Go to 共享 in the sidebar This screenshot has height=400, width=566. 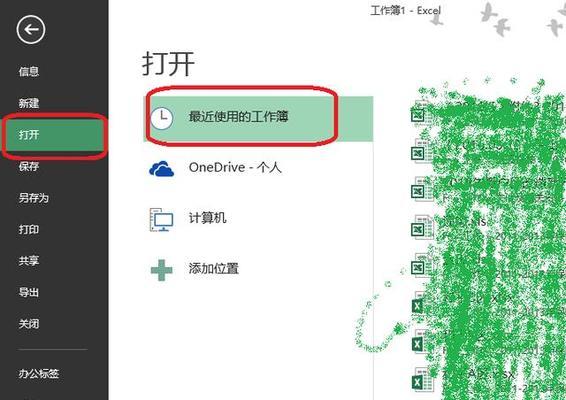pyautogui.click(x=29, y=261)
